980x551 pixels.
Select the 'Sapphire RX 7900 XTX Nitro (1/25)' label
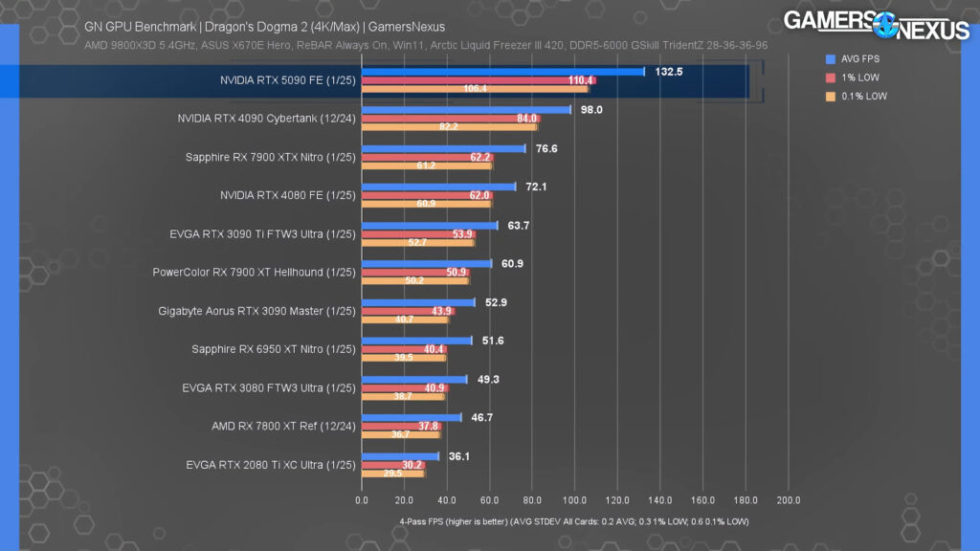[x=270, y=158]
